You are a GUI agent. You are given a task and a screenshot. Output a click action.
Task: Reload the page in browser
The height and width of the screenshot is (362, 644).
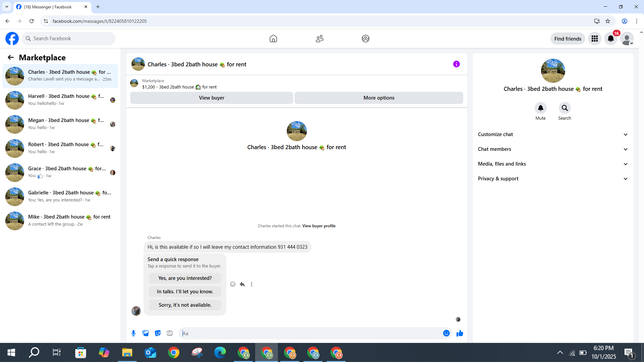[32, 21]
